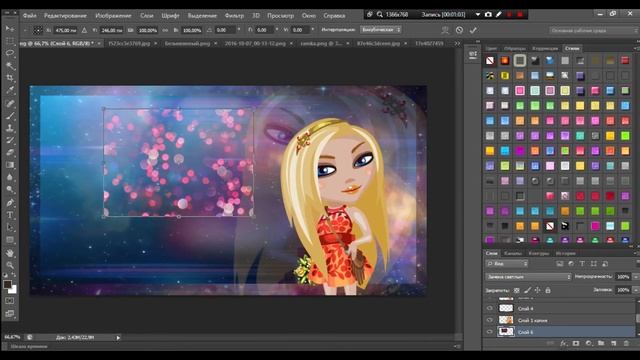This screenshot has width=640, height=360.
Task: Open the blend mode dropdown Замена светлым
Action: (528, 277)
